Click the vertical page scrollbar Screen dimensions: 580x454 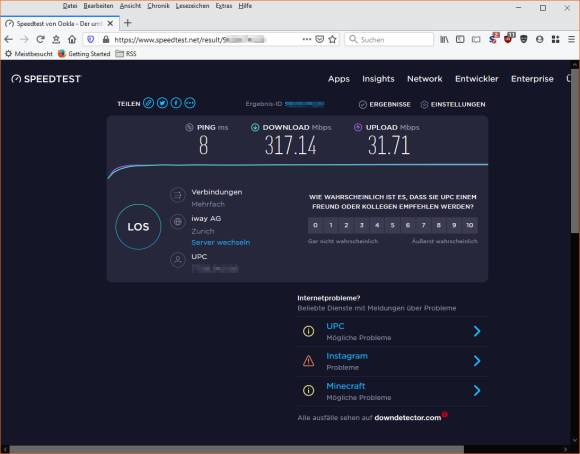point(574,150)
